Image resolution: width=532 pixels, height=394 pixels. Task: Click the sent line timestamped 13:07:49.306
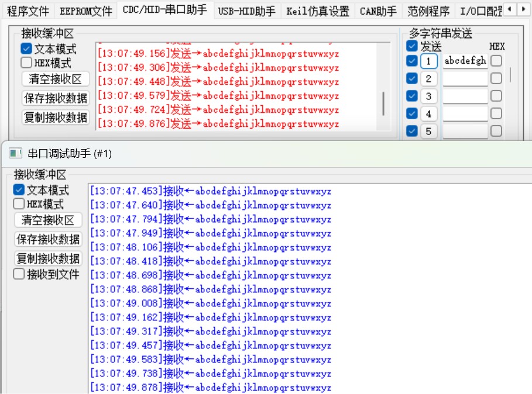218,67
